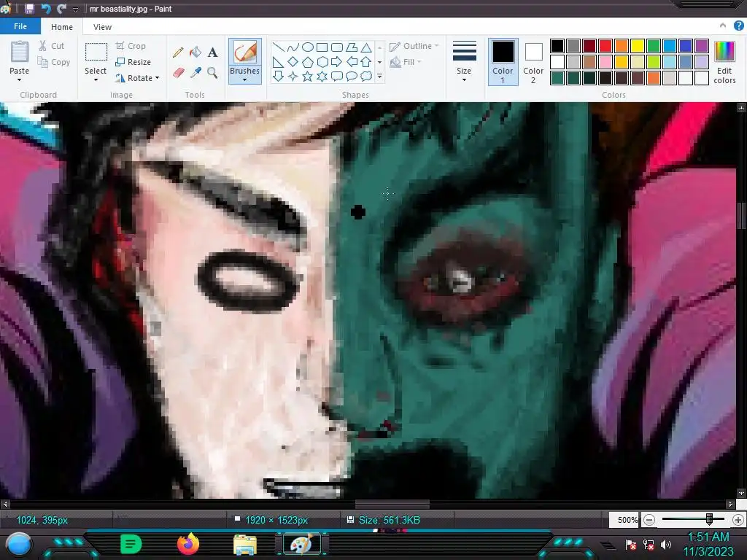
Task: Choose the Rectangle shape
Action: coord(322,47)
